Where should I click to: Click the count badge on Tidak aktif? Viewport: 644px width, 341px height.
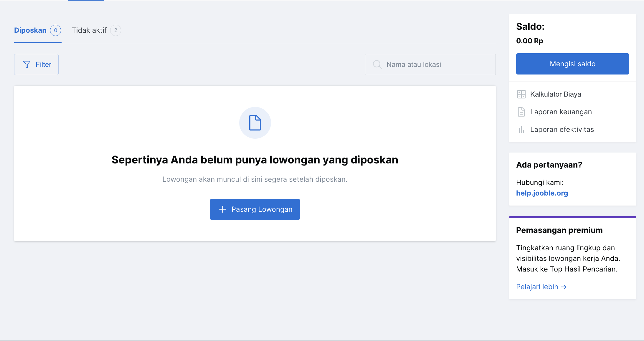115,30
